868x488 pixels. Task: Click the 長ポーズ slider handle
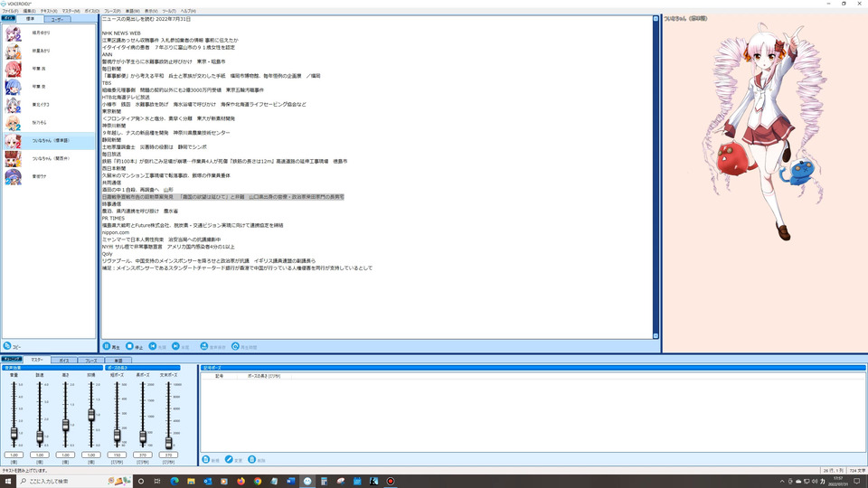click(143, 437)
